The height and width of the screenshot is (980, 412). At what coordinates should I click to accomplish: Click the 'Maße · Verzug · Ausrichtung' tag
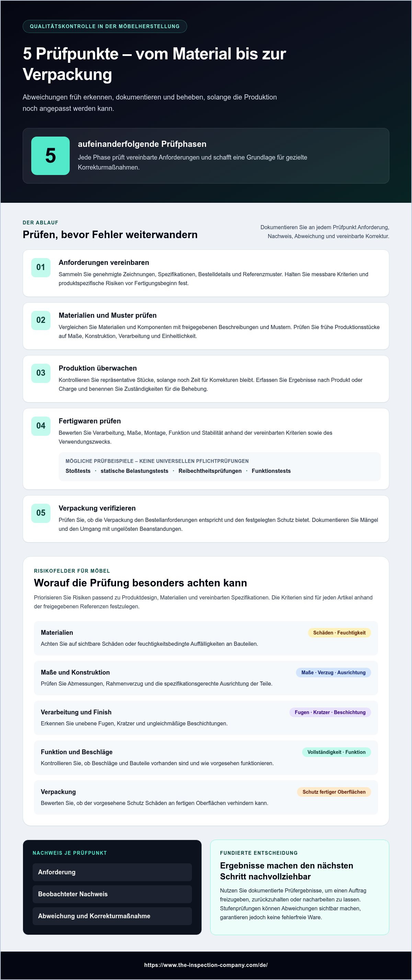pos(333,673)
